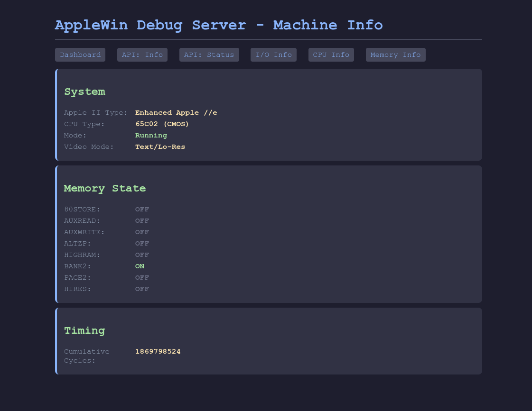Click the 65C02 (CMOS) CPU type value
The width and height of the screenshot is (532, 411).
[162, 124]
